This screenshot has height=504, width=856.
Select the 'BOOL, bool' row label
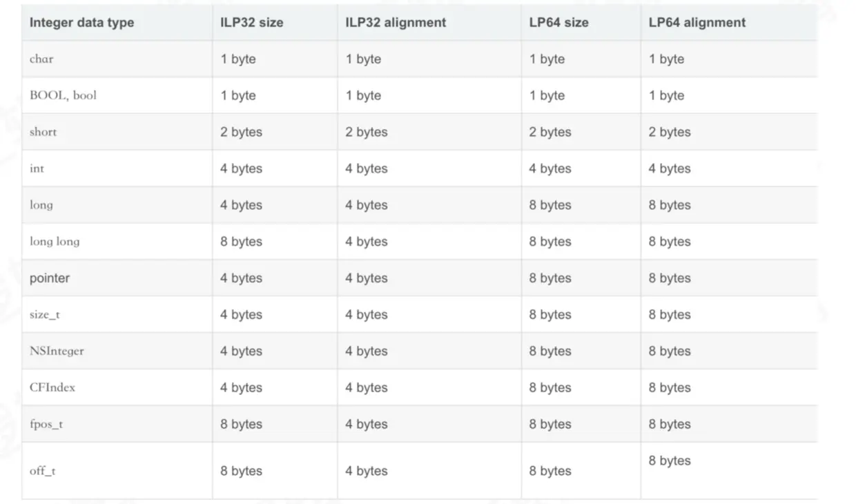[x=63, y=95]
